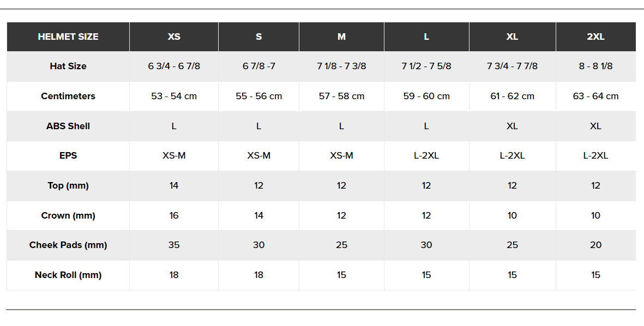
Task: Click the 53 - 54 cm cell
Action: point(174,96)
